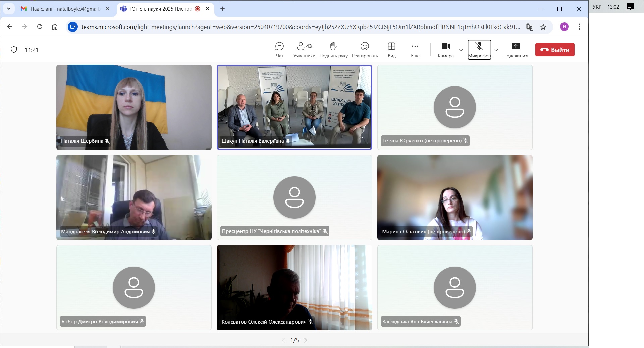The height and width of the screenshot is (348, 644).
Task: Expand the camera options dropdown arrow
Action: point(461,50)
